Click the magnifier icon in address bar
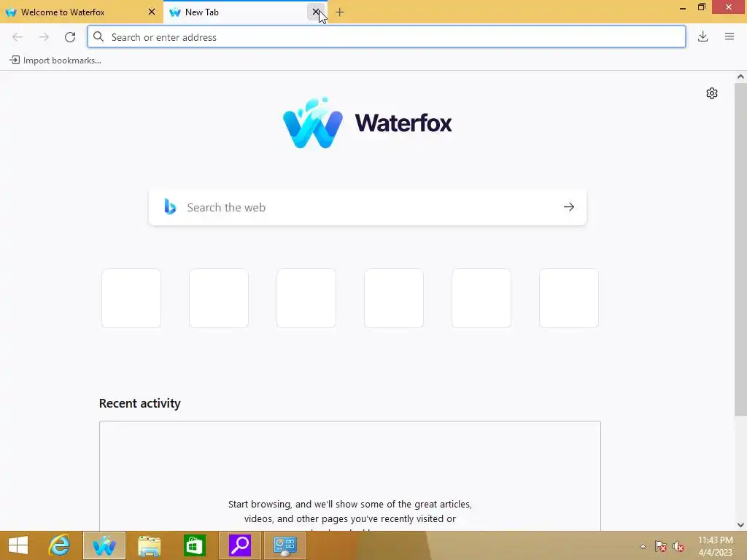Screen dimensions: 747x560 click(98, 36)
